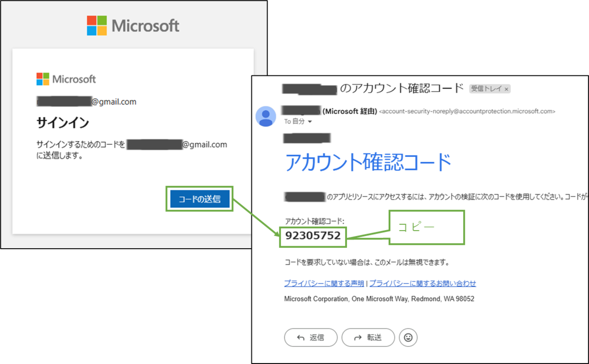Open the emoji reaction smiley icon
Viewport: 589px width, 364px height.
tap(408, 338)
